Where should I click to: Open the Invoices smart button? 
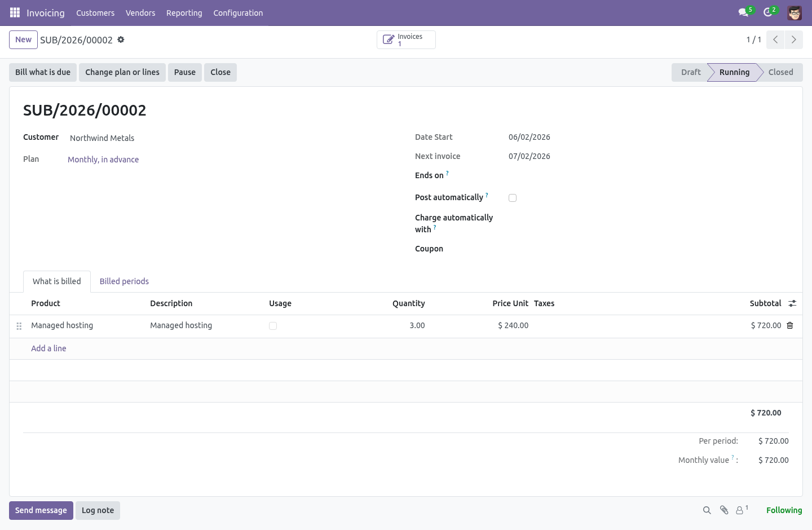406,39
